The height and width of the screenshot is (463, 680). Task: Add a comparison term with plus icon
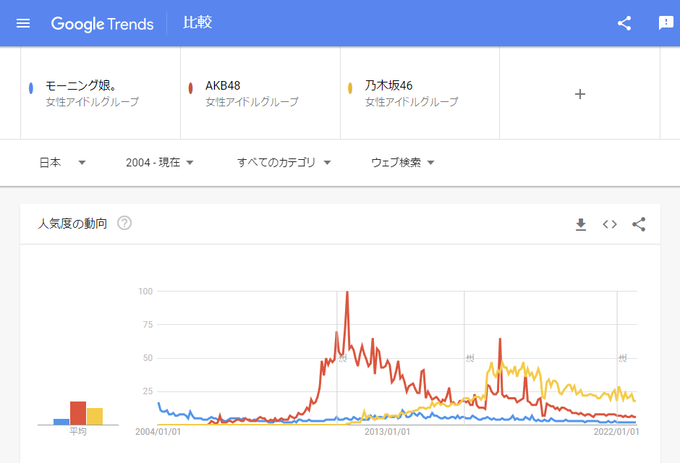[x=580, y=94]
